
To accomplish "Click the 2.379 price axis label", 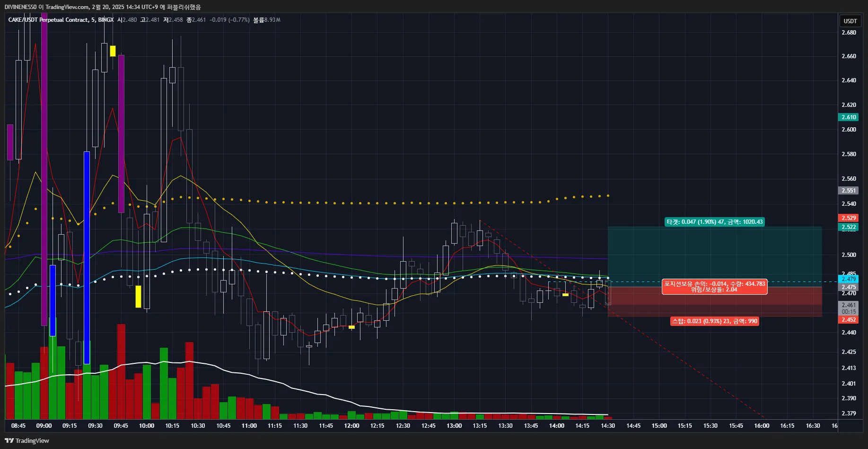I will pos(849,414).
